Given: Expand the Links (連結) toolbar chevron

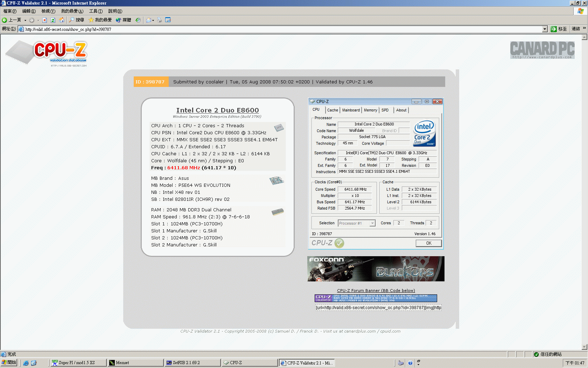Looking at the screenshot, I should [x=584, y=28].
